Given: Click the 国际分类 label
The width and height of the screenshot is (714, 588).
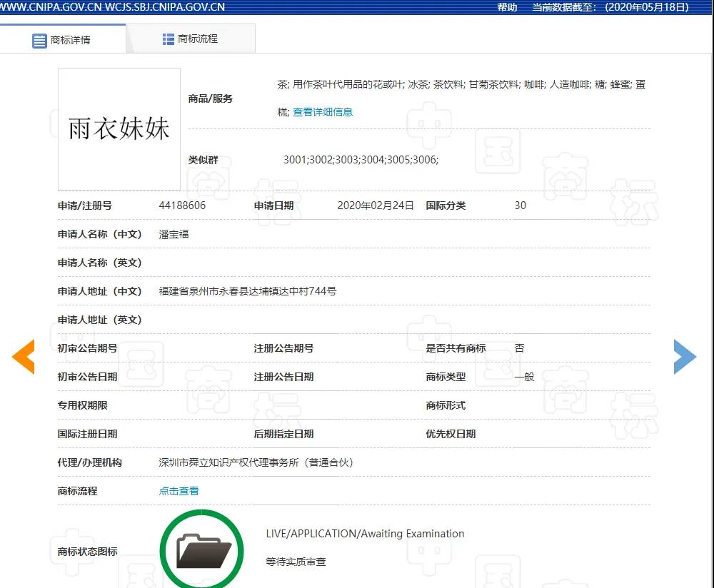Looking at the screenshot, I should tap(446, 206).
